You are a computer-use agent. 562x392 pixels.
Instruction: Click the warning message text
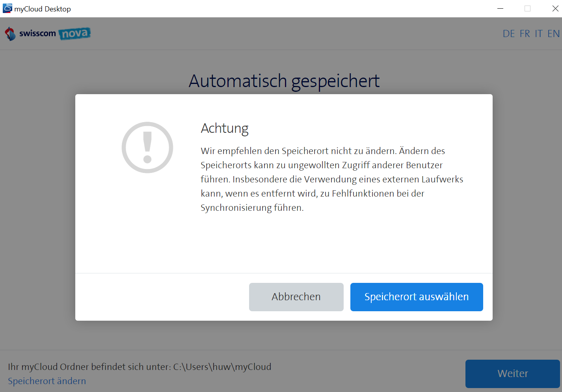point(331,179)
